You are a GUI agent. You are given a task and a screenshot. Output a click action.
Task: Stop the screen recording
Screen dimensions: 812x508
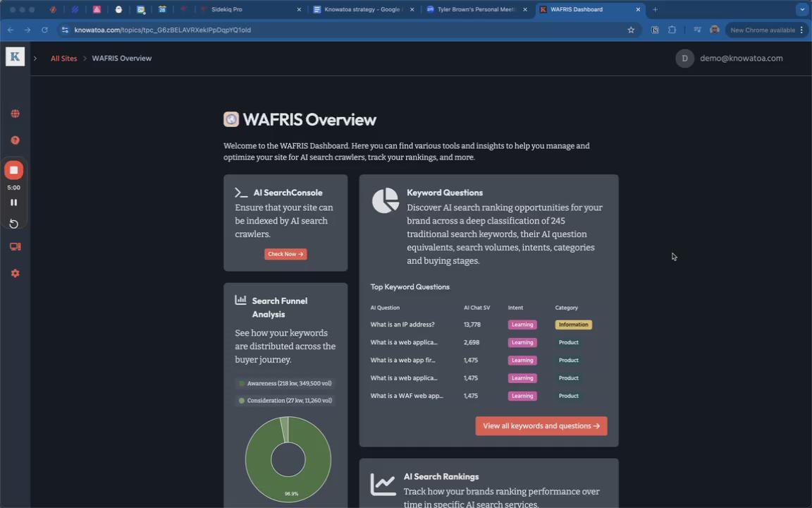point(14,170)
